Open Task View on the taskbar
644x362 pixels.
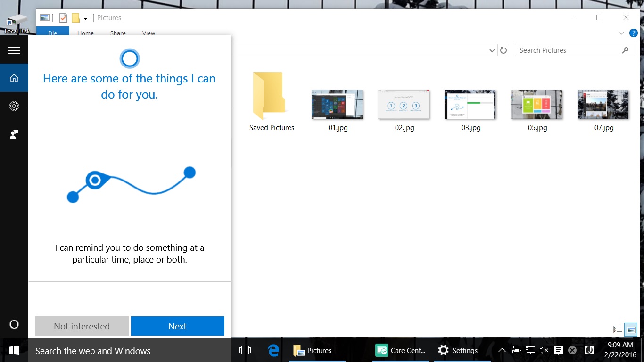(245, 350)
